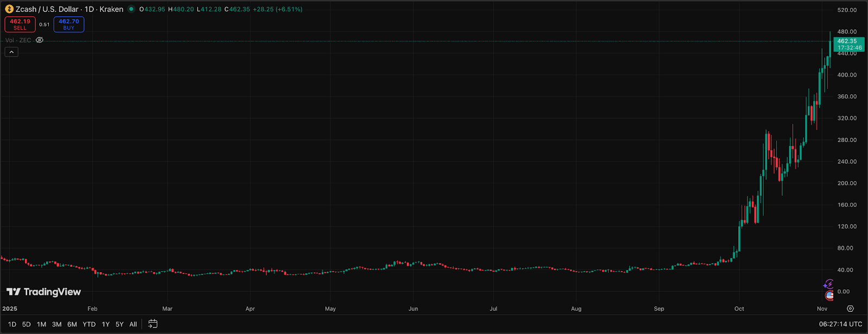Click the Oct label on time axis
This screenshot has height=334, width=868.
point(739,309)
